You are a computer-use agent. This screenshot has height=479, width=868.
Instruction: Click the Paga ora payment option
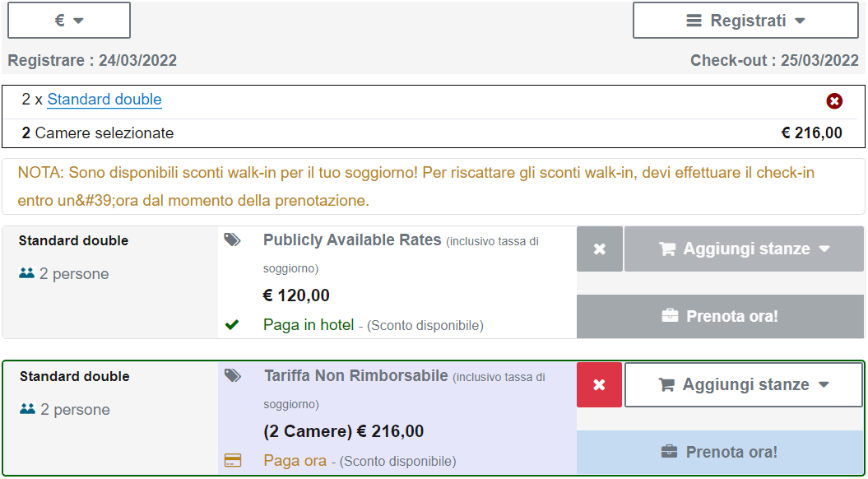[295, 461]
